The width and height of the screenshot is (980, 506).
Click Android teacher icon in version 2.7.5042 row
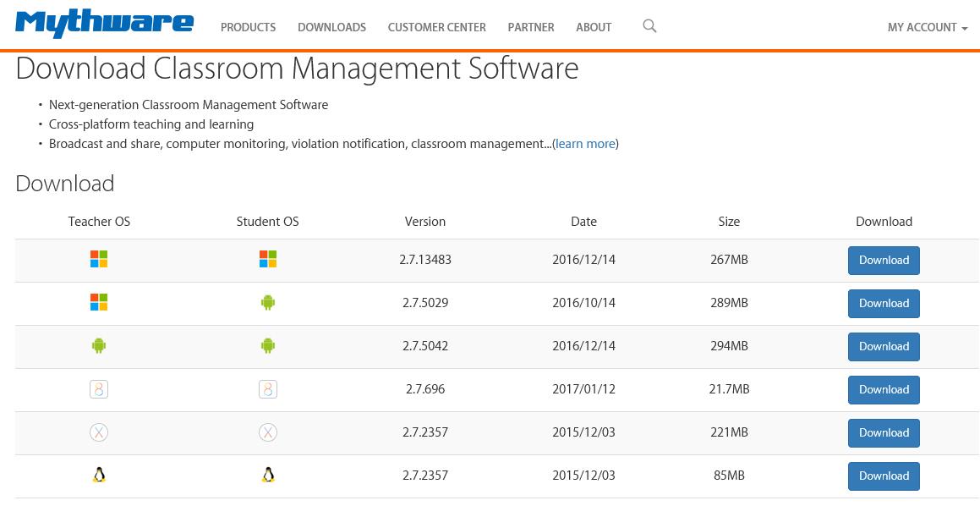pyautogui.click(x=99, y=346)
